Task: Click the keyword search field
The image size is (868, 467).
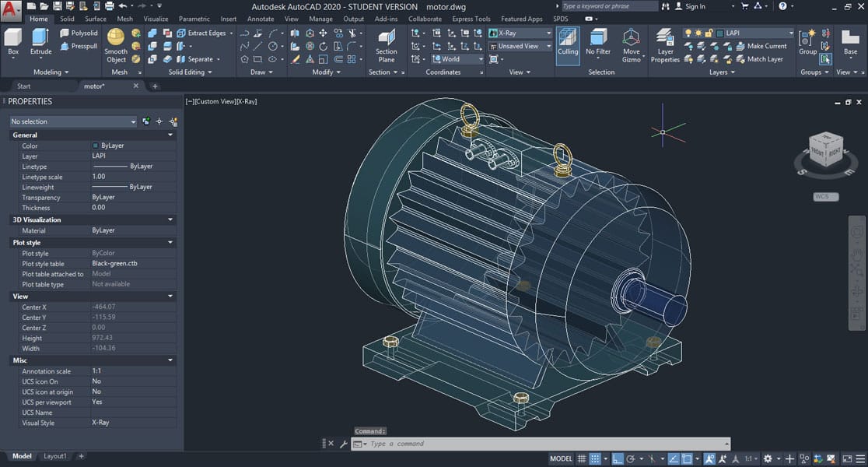Action: 610,6
